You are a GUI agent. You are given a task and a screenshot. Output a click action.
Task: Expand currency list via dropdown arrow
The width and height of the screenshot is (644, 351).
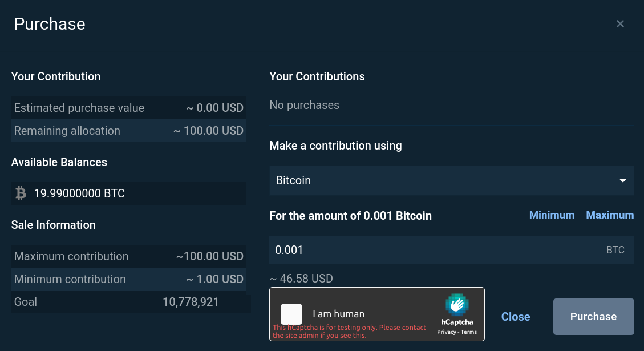click(623, 180)
